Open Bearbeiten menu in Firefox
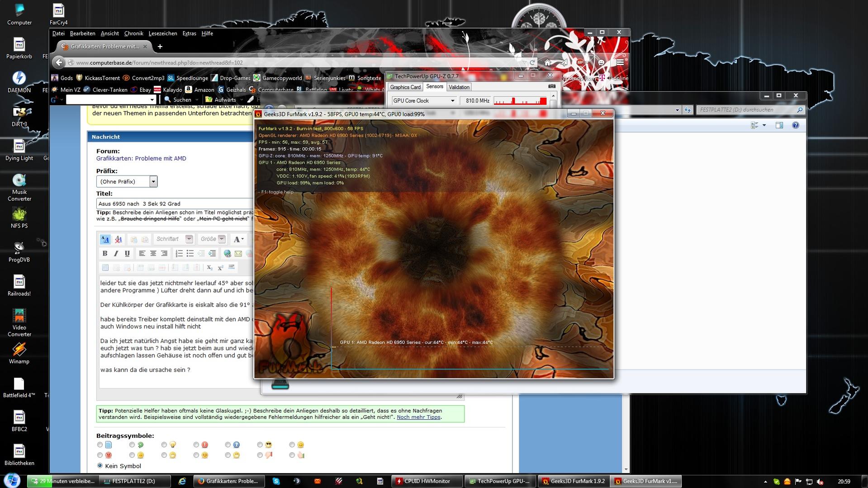Screen dimensions: 868x488 pyautogui.click(x=82, y=33)
